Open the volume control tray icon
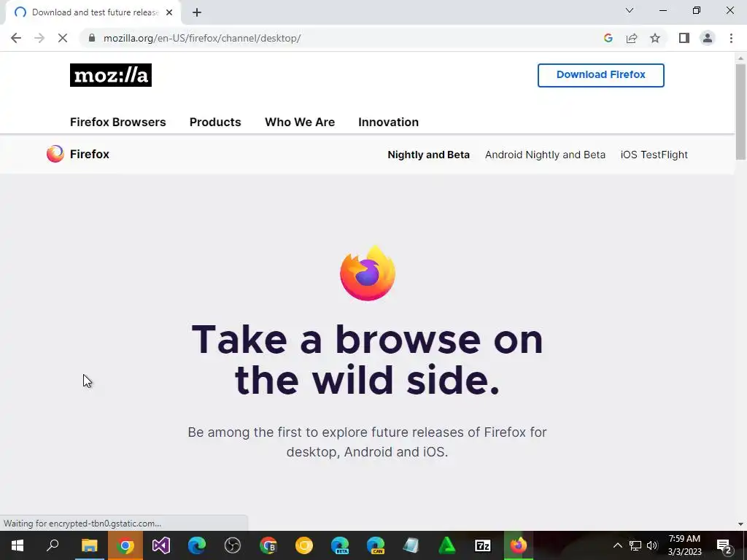747x560 pixels. tap(652, 545)
